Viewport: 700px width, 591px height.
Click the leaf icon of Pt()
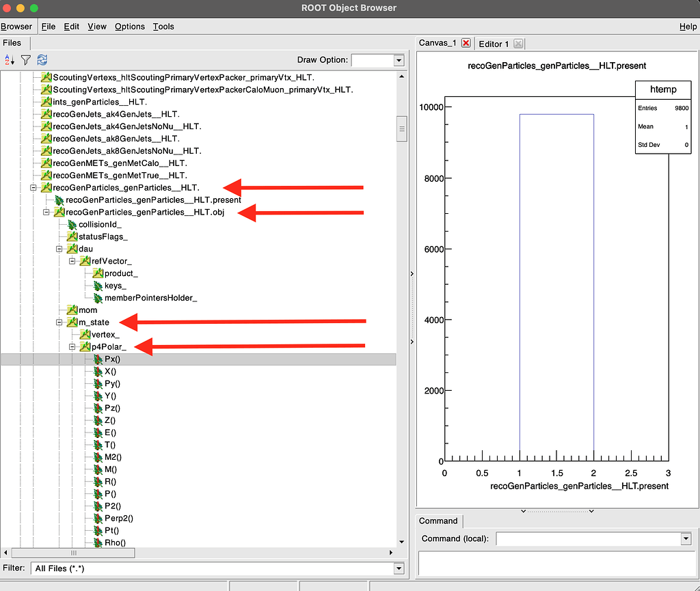pos(98,530)
